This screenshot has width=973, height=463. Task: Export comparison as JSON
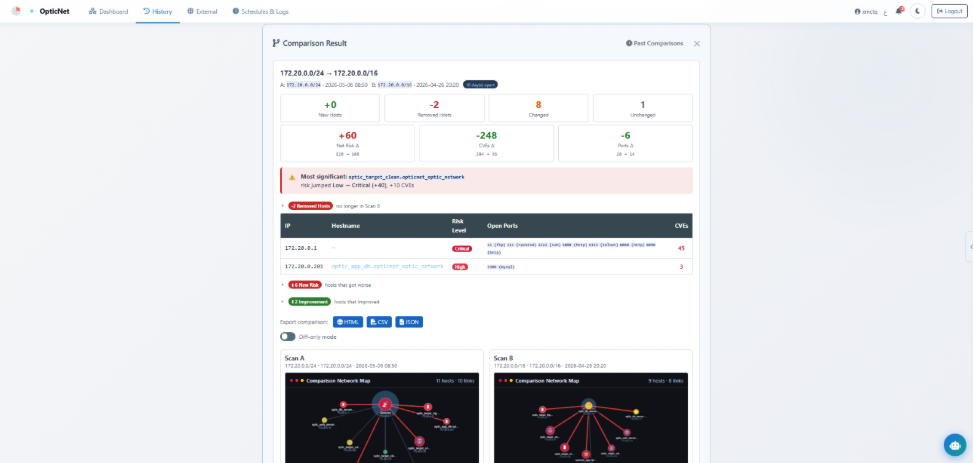coord(409,322)
